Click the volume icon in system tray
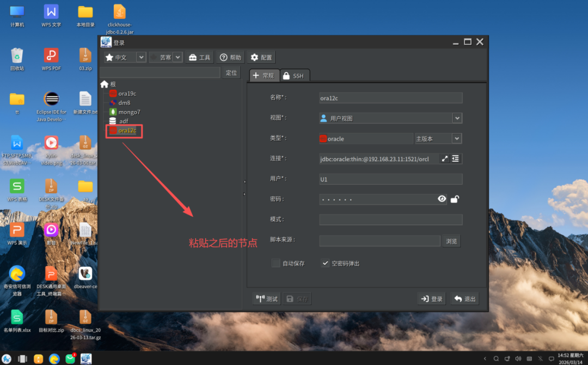 518,358
